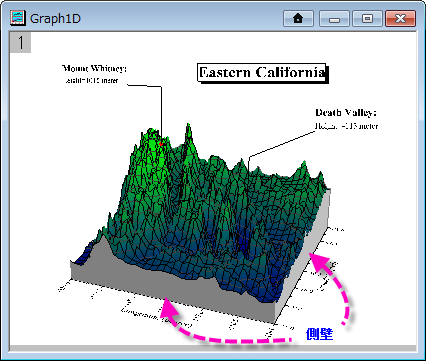
Task: Close the Graph1D window
Action: (x=400, y=18)
